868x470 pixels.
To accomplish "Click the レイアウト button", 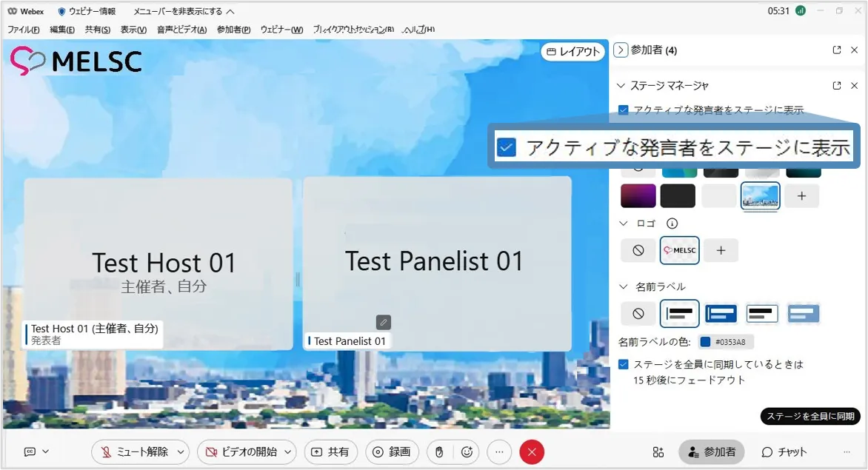I will click(572, 51).
